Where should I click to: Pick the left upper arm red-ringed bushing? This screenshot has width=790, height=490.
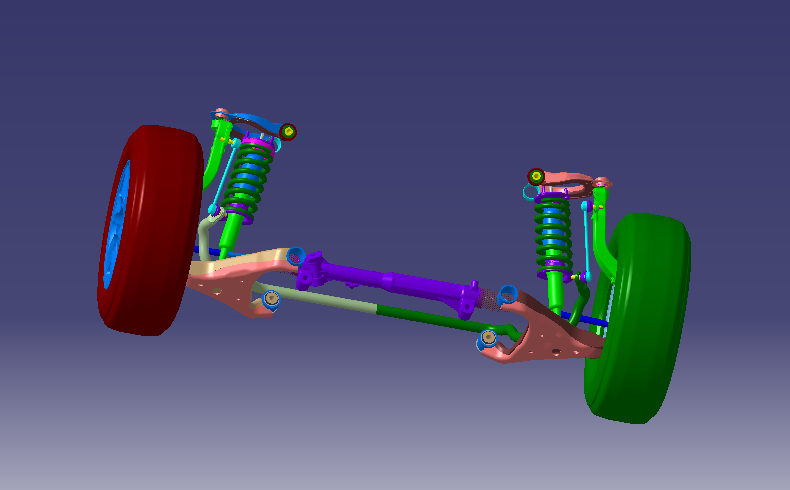coord(288,132)
